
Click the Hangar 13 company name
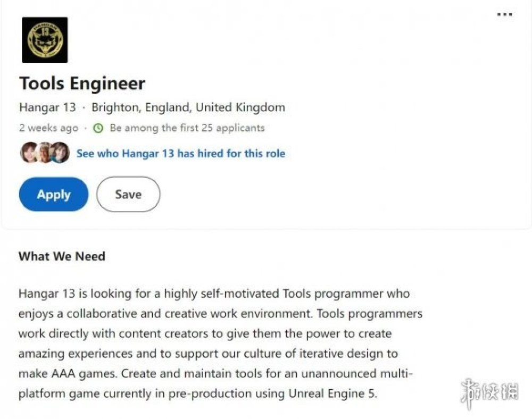(47, 107)
